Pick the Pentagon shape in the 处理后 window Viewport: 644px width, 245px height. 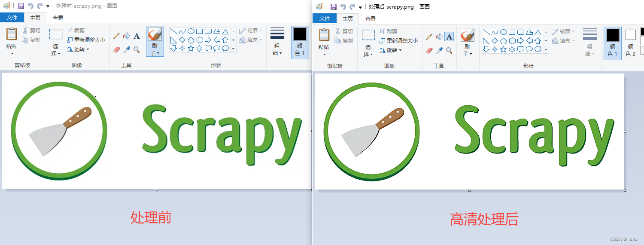(504, 41)
